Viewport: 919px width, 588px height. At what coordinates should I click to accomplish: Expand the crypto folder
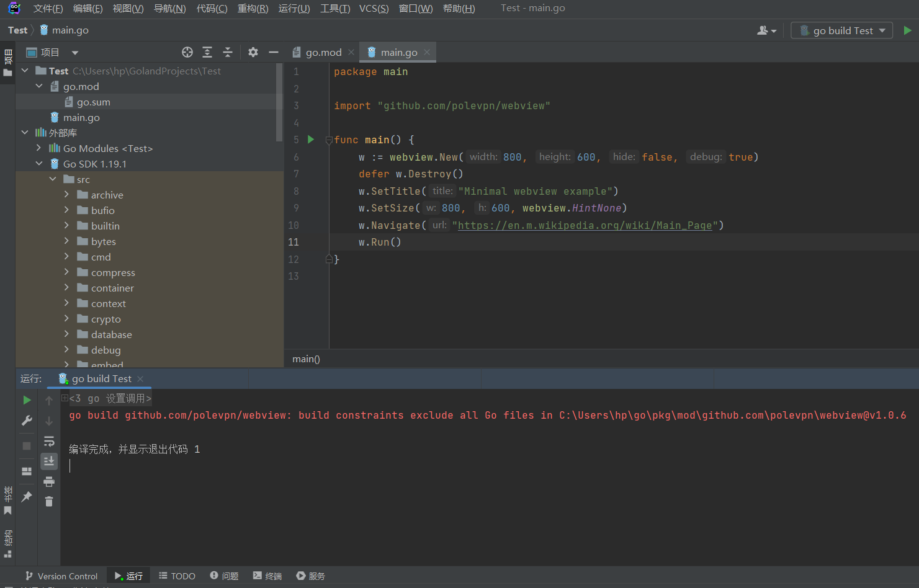click(66, 318)
